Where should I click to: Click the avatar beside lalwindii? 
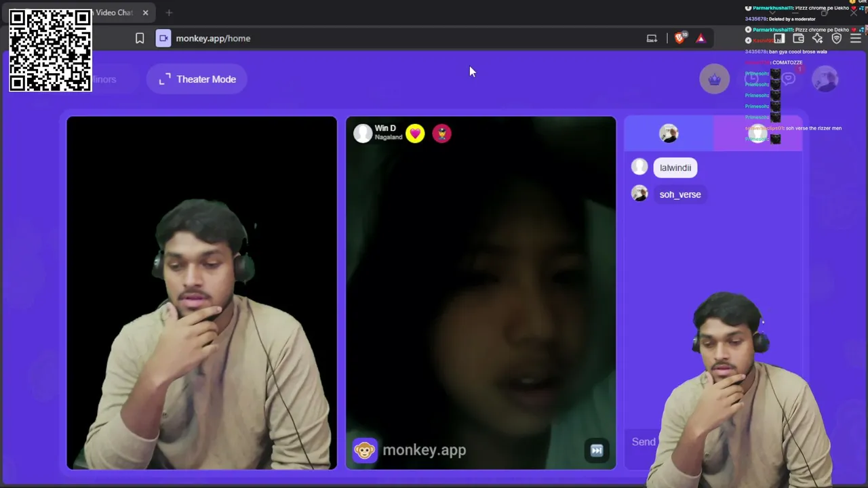[x=639, y=167]
